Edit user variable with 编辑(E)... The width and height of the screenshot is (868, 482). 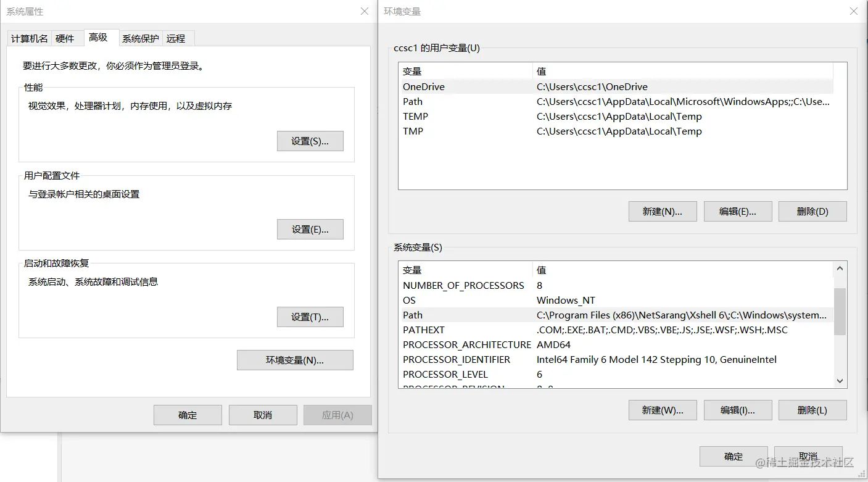[x=738, y=211]
